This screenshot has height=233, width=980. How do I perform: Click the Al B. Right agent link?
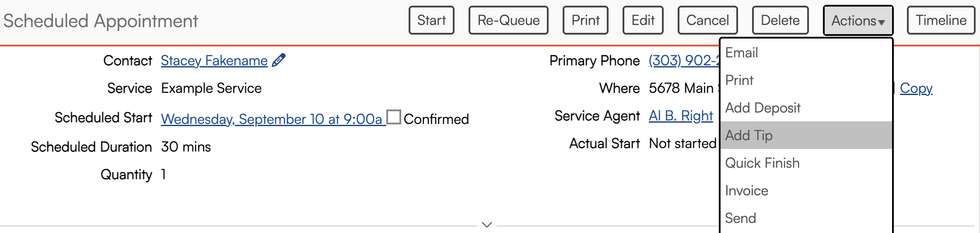pos(681,116)
